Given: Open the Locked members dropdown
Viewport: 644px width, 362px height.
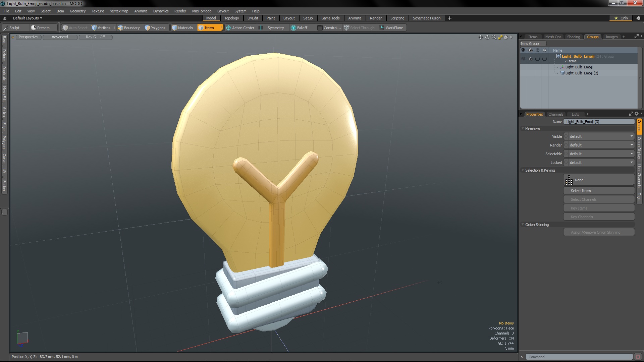Looking at the screenshot, I should pyautogui.click(x=599, y=163).
